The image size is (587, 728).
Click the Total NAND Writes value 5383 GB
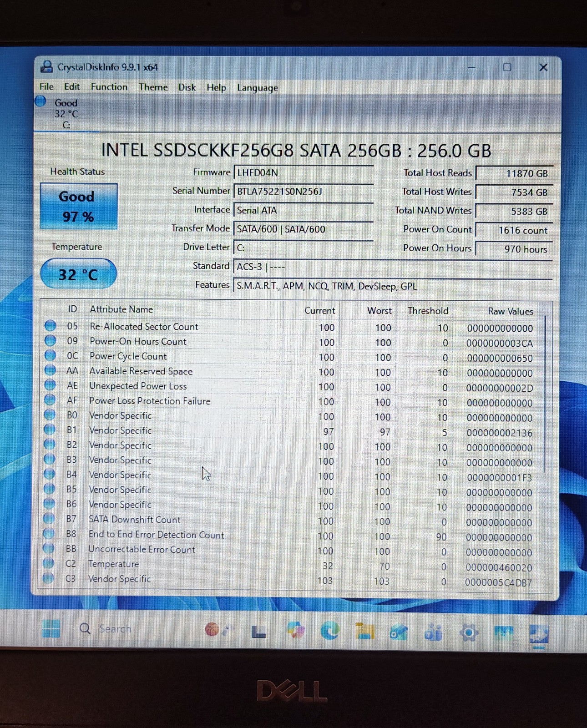tap(515, 211)
